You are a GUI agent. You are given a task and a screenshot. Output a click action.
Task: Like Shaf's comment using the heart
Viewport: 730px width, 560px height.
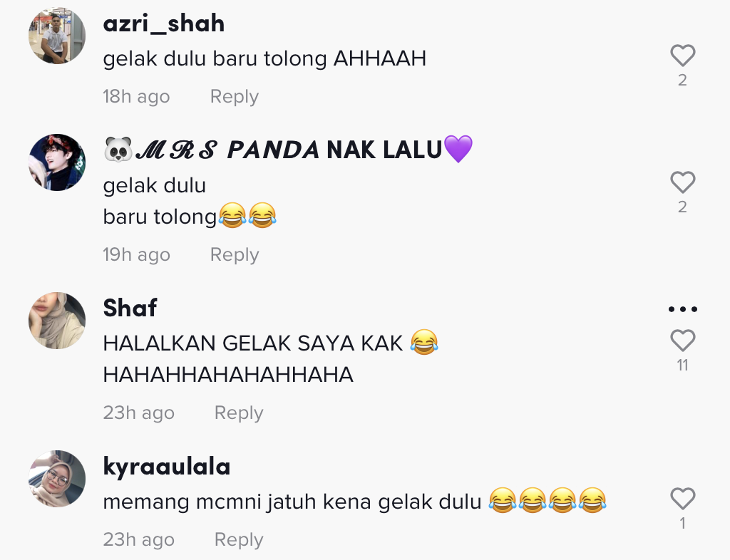[x=682, y=340]
